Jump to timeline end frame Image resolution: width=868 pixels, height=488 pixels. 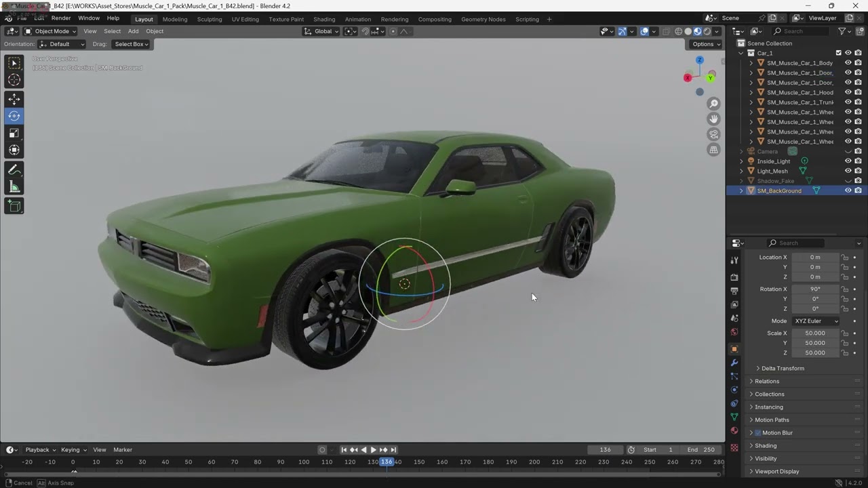393,450
